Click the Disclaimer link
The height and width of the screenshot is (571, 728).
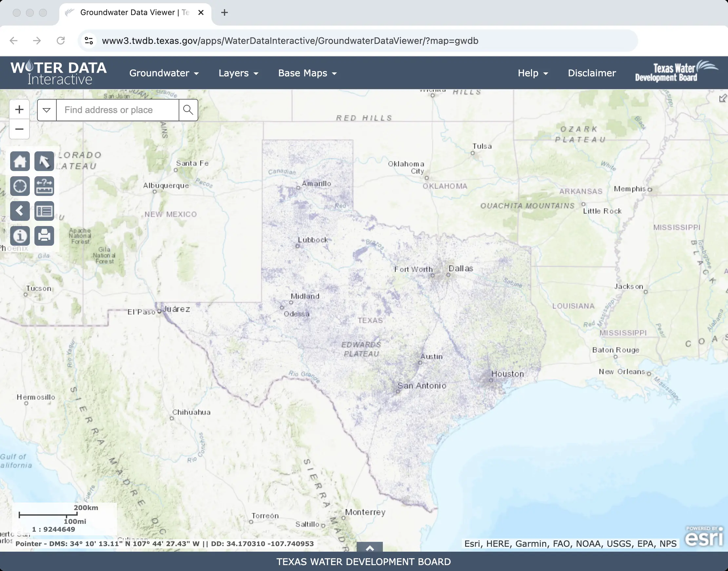[x=592, y=73]
